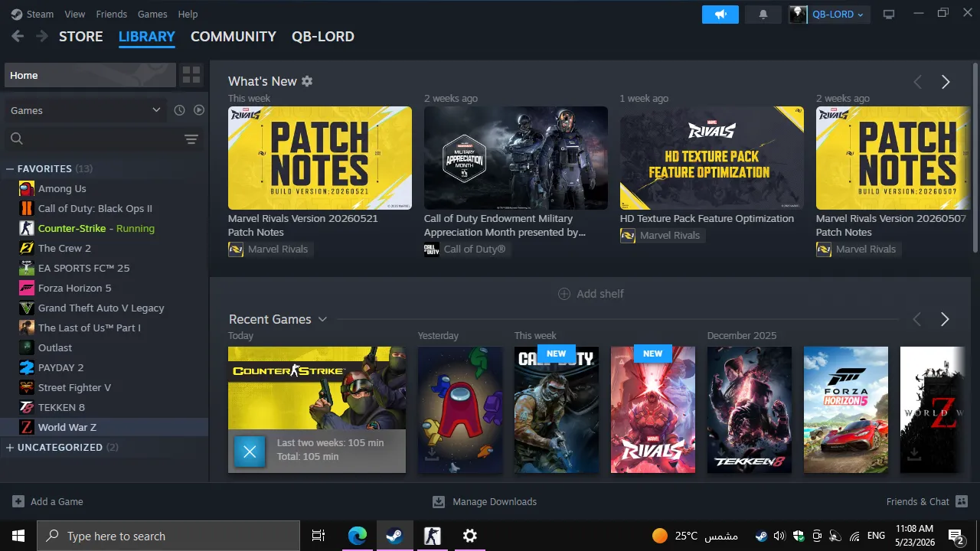This screenshot has height=551, width=980.
Task: Click the Grand Theft Auto V icon
Action: pyautogui.click(x=27, y=308)
